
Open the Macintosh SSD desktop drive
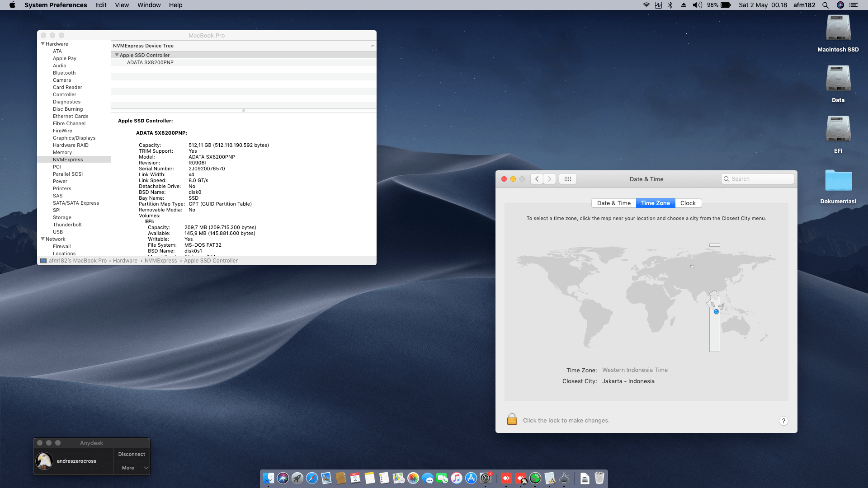pyautogui.click(x=838, y=33)
